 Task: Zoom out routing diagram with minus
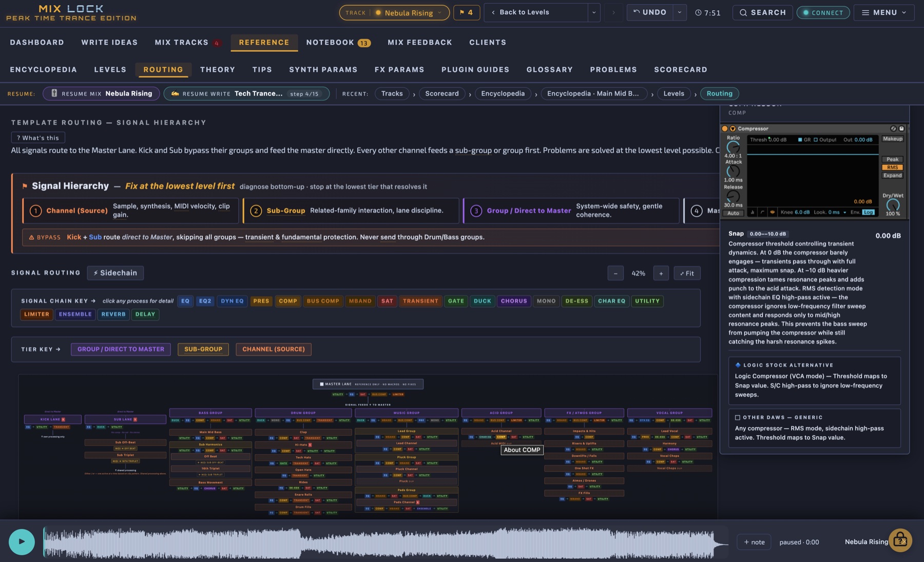(615, 273)
